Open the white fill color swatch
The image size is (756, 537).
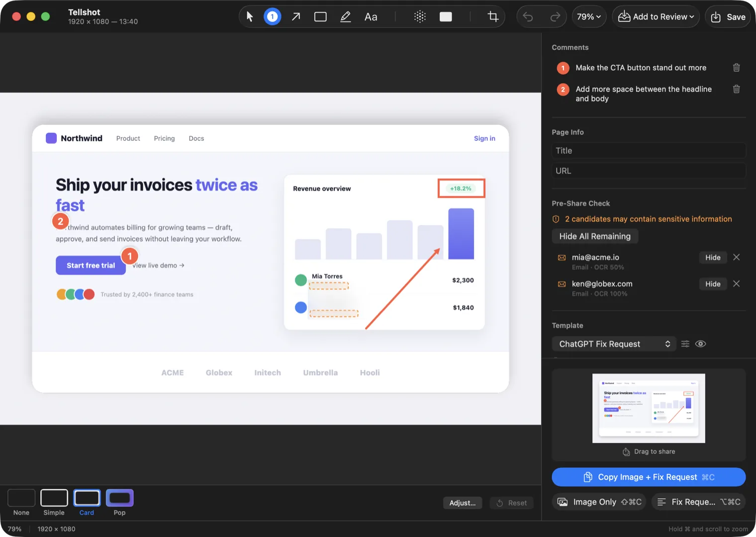[x=446, y=17]
